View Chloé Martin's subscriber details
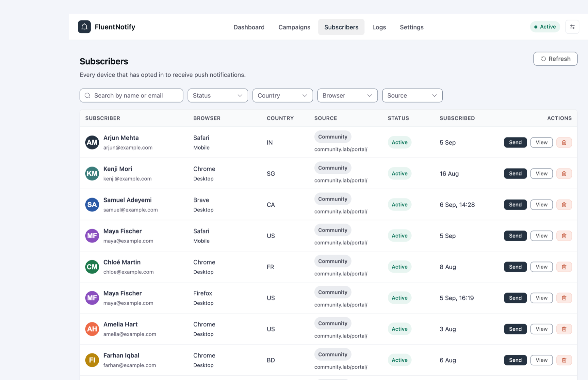The image size is (588, 380). coord(541,267)
